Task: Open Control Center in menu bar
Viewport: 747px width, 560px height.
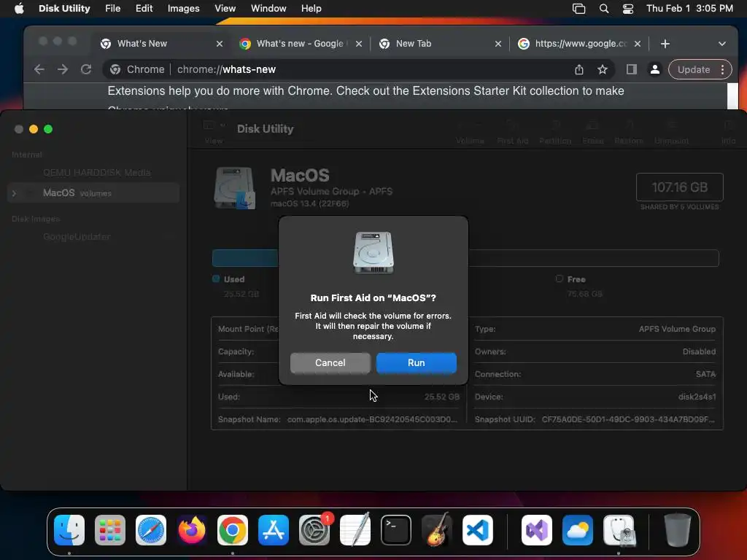Action: tap(628, 9)
